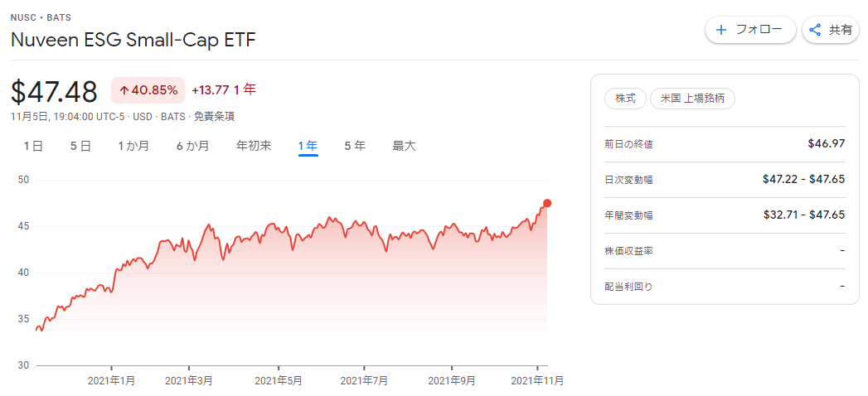Click the 2021年3月 axis label
The width and height of the screenshot is (868, 396).
[x=189, y=380]
